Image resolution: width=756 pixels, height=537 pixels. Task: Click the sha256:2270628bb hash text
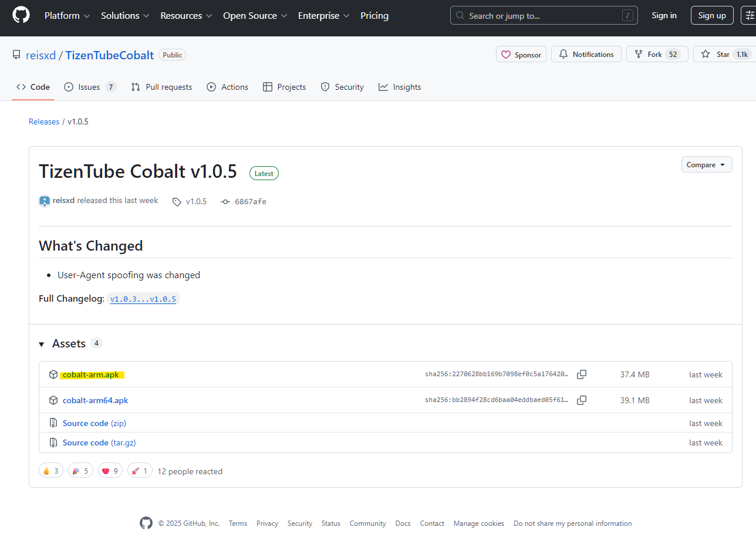[497, 374]
